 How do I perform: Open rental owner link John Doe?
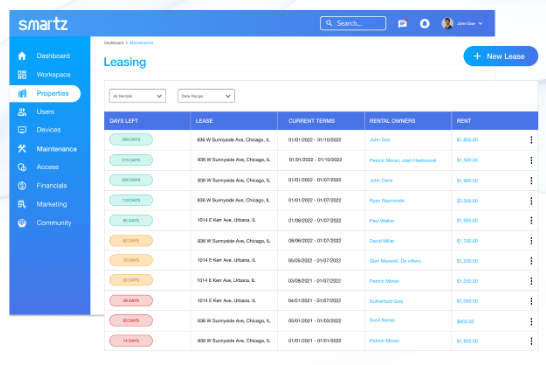pos(380,140)
